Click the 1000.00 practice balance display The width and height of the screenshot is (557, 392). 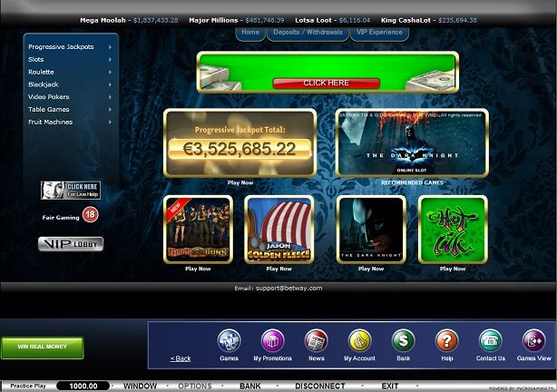pyautogui.click(x=83, y=386)
